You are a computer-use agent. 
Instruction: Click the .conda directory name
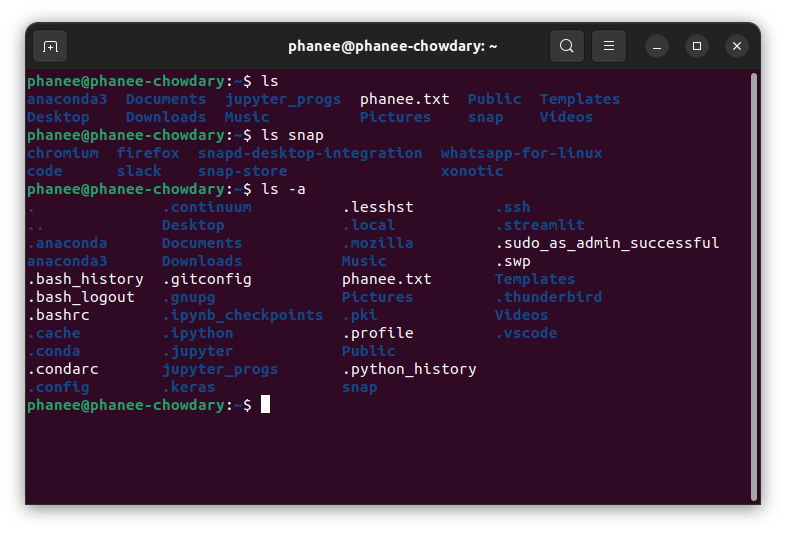pyautogui.click(x=54, y=351)
